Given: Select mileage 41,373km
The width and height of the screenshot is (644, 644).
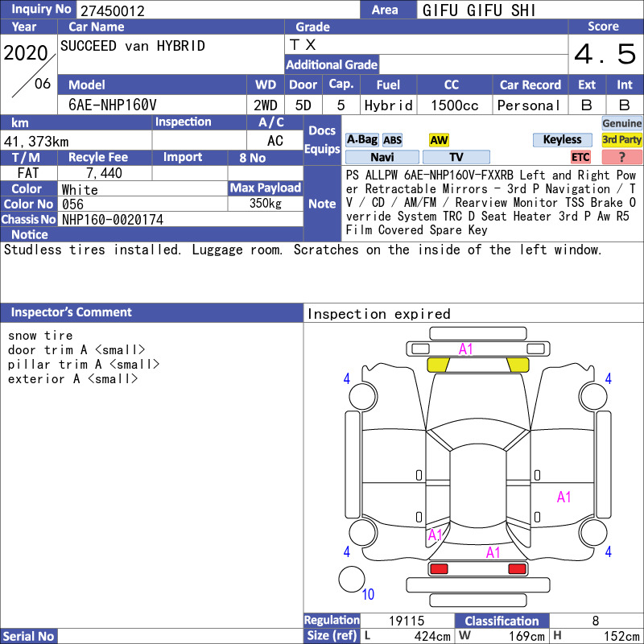Looking at the screenshot, I should point(36,142).
